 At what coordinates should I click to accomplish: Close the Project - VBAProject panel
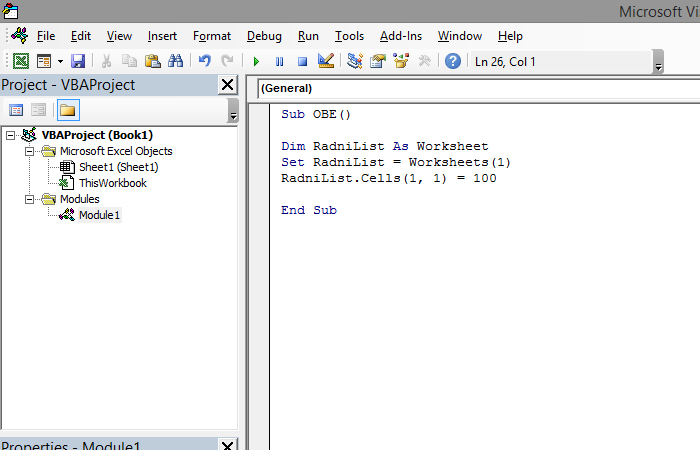pos(227,85)
